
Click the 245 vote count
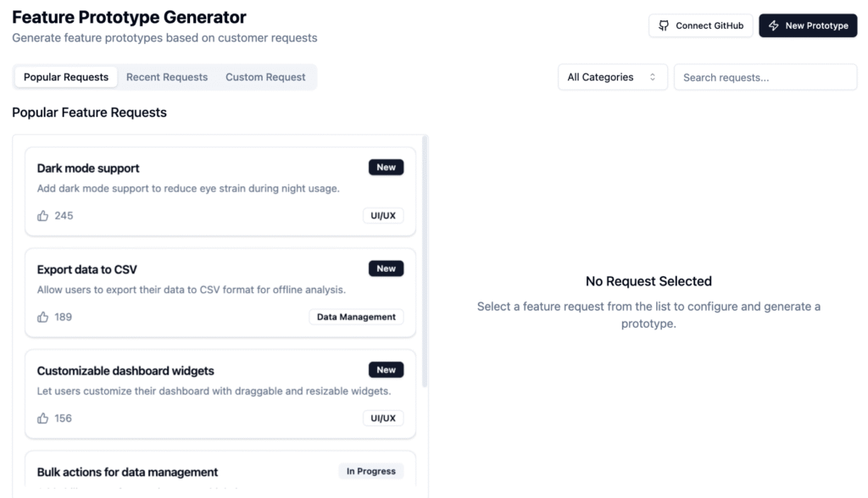coord(64,216)
